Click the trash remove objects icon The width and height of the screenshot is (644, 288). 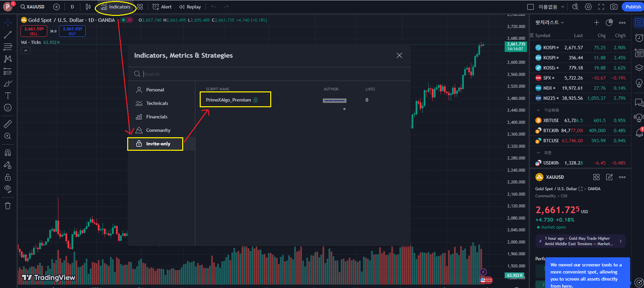click(x=8, y=206)
